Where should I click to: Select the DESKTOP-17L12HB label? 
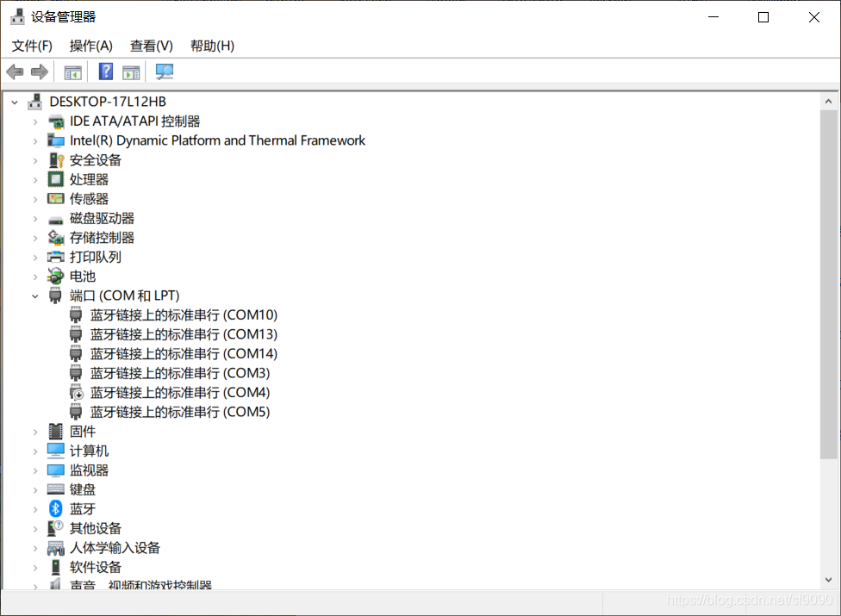pos(108,102)
